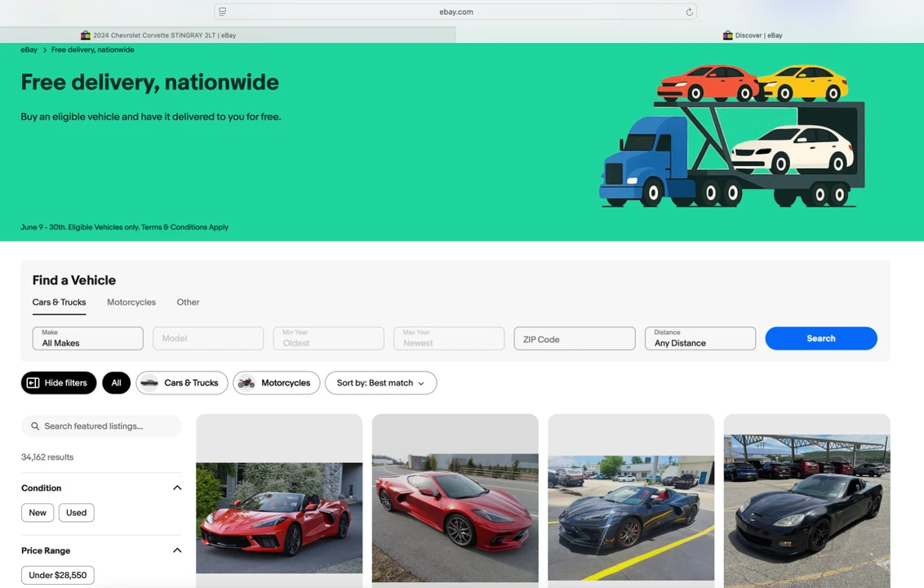Click the eBay favicon on Discover tab
924x588 pixels.
[x=728, y=35]
